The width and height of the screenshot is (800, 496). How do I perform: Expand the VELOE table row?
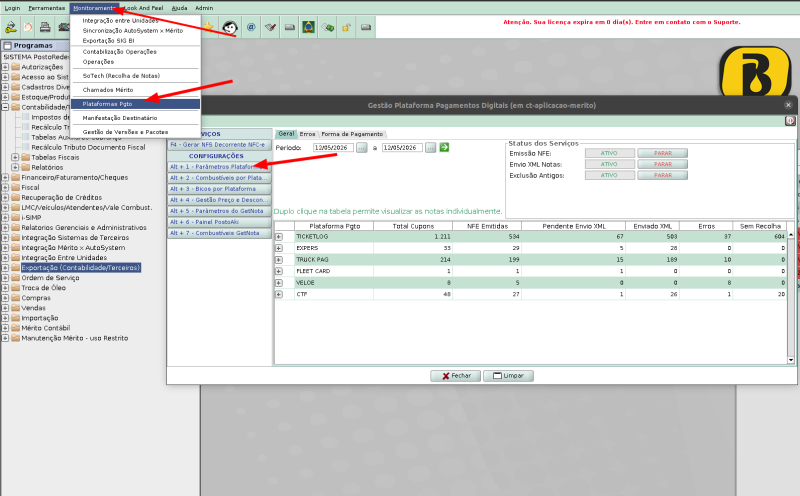[279, 283]
